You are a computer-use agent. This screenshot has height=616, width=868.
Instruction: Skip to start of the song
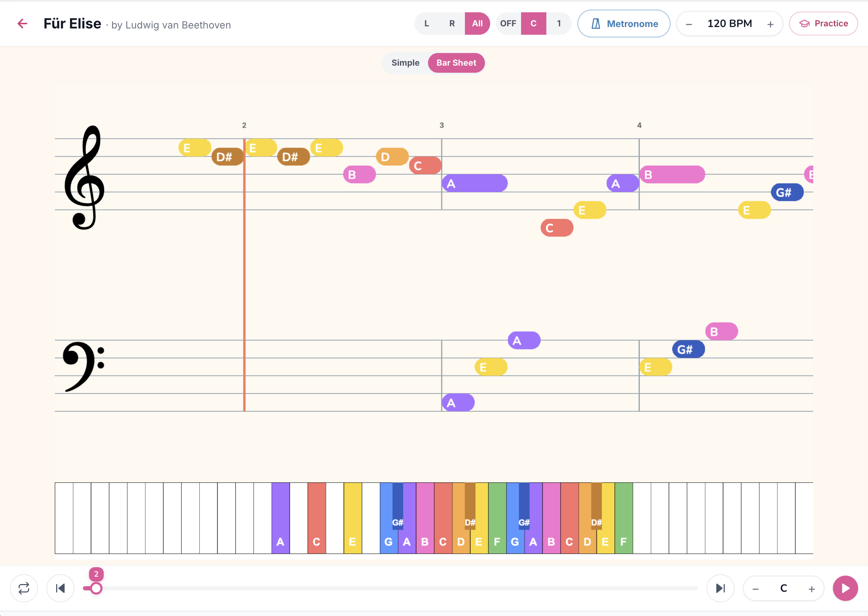pos(60,588)
